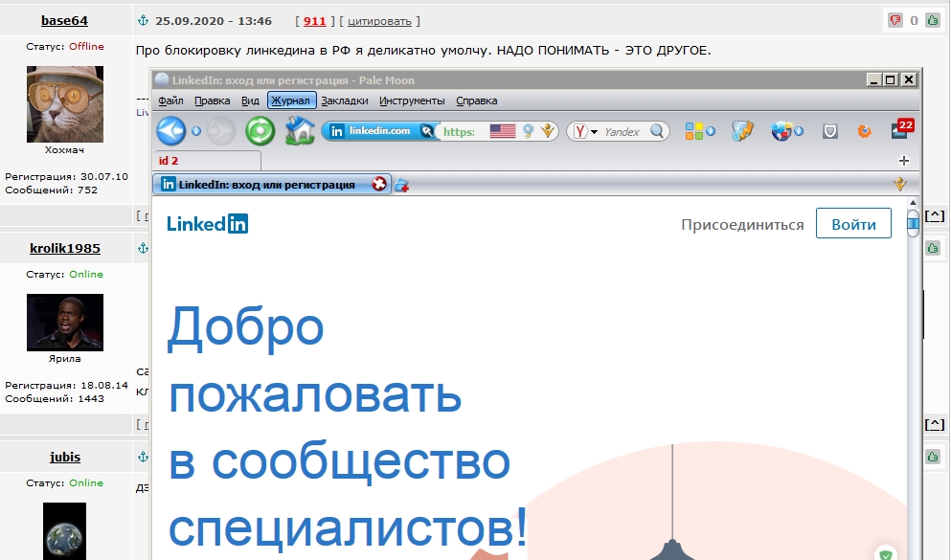Click krolik1985's avatar image

[65, 323]
